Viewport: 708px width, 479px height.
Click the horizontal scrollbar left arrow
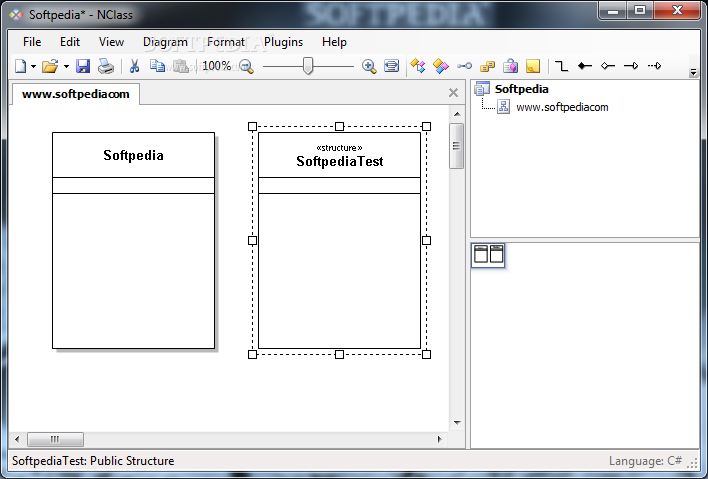(x=17, y=439)
